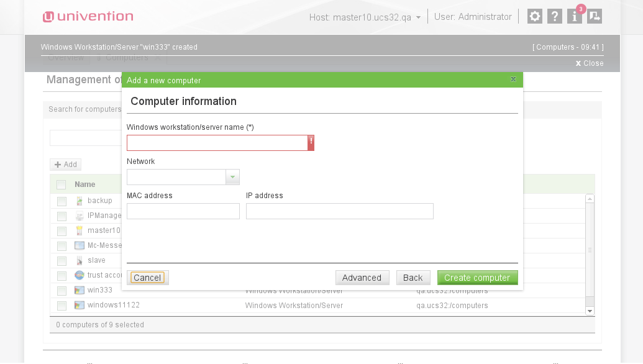Screen dimensions: 643x364
Task: Click the slave computer icon in list
Action: coord(79,260)
